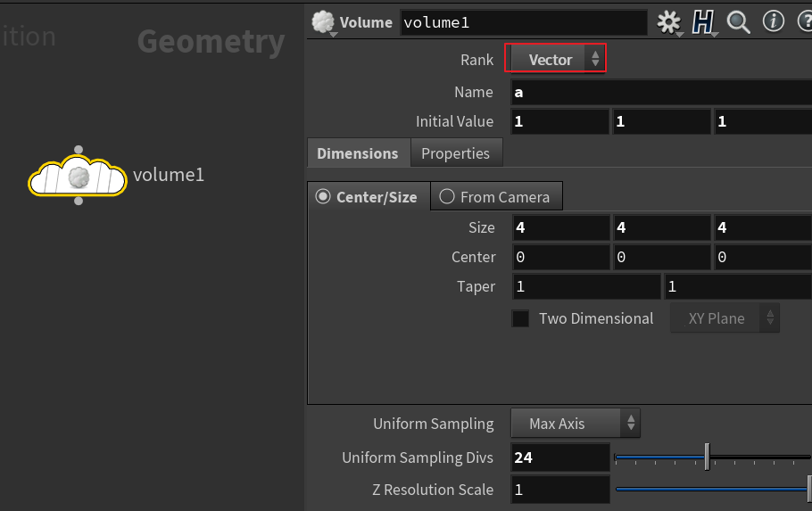812x511 pixels.
Task: Click the Center Y field
Action: pyautogui.click(x=662, y=257)
